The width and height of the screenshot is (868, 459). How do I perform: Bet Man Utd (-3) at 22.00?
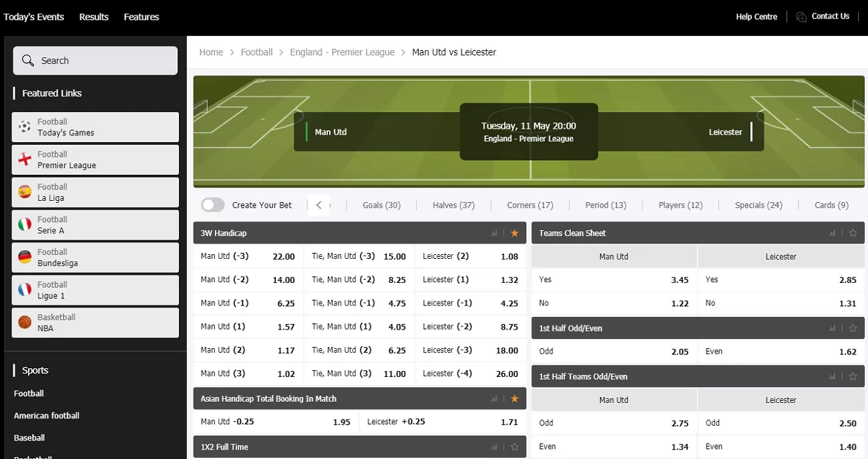point(248,256)
